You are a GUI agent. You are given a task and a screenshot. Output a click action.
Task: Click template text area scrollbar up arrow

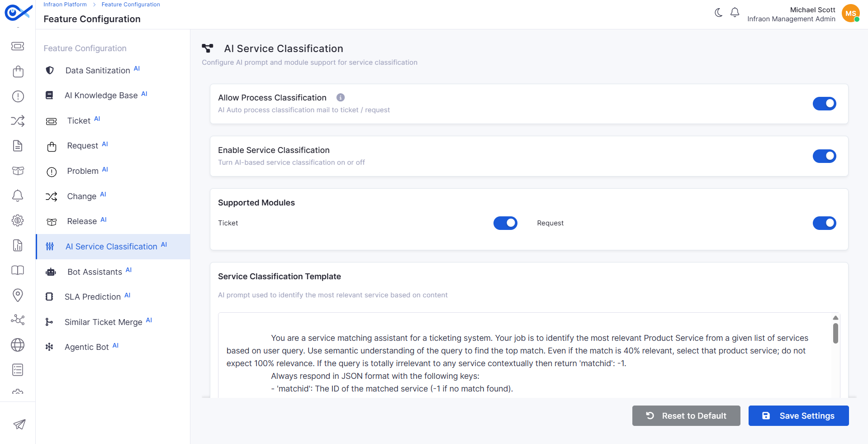(835, 318)
